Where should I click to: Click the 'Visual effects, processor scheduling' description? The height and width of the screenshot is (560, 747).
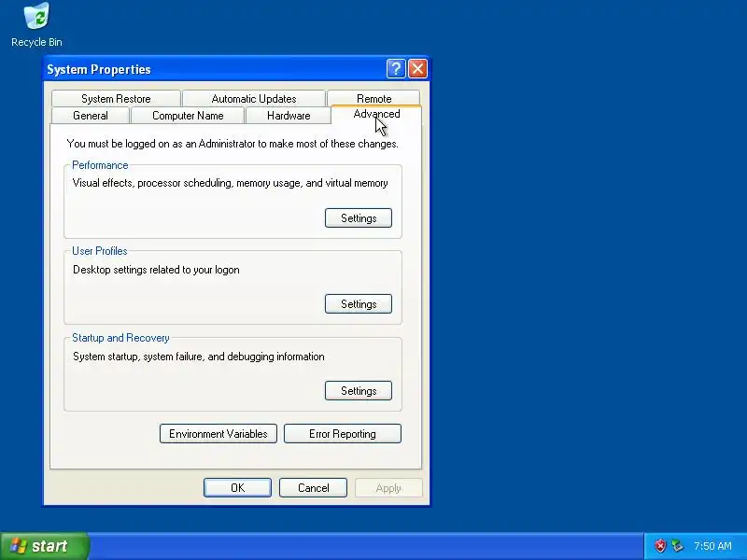point(230,183)
